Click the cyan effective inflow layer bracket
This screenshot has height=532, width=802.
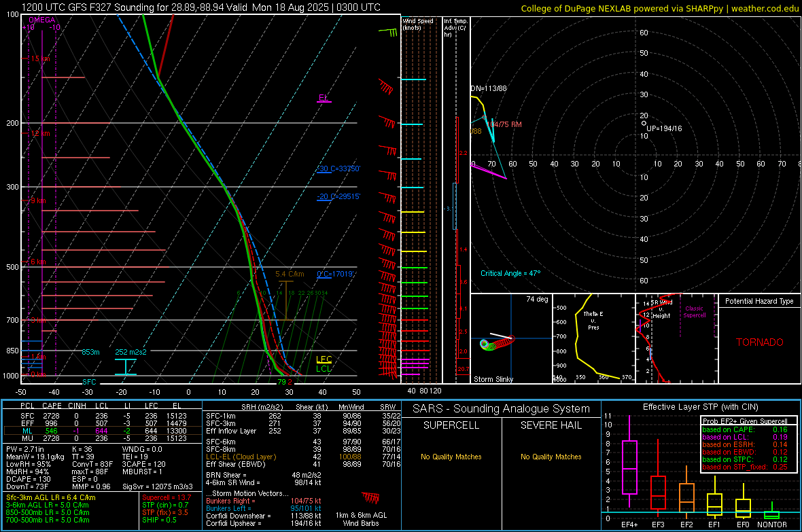[x=125, y=368]
